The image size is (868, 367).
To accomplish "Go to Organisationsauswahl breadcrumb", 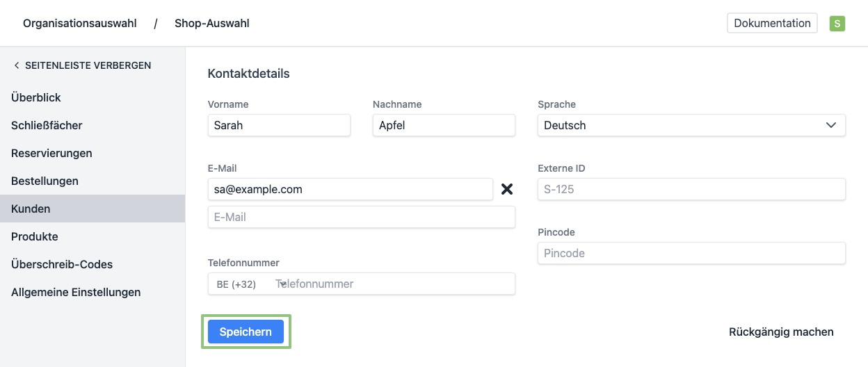I will click(80, 24).
